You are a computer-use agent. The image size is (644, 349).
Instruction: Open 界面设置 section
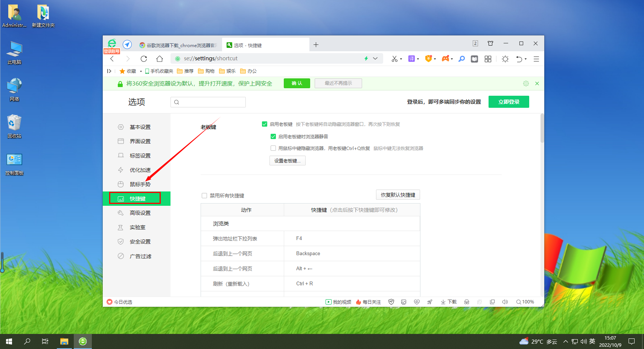[137, 141]
